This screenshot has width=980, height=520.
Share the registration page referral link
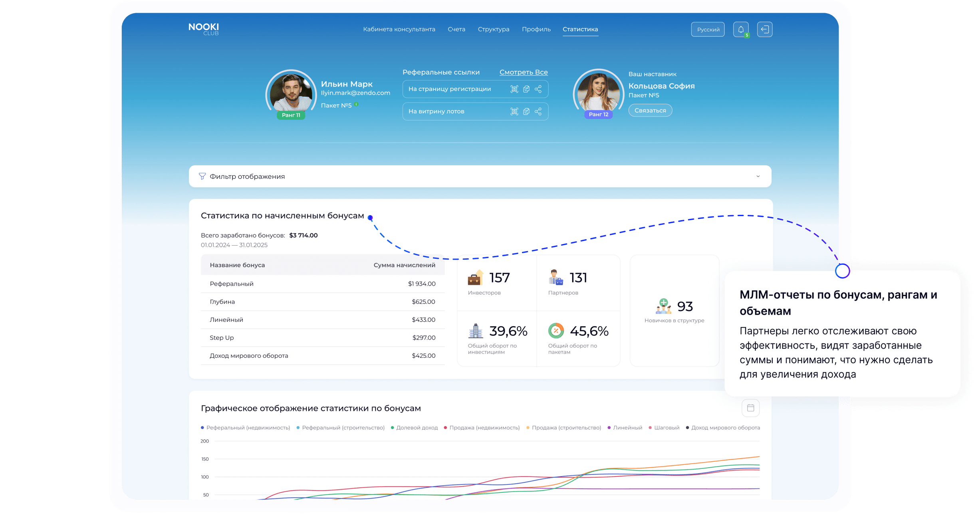pyautogui.click(x=538, y=89)
